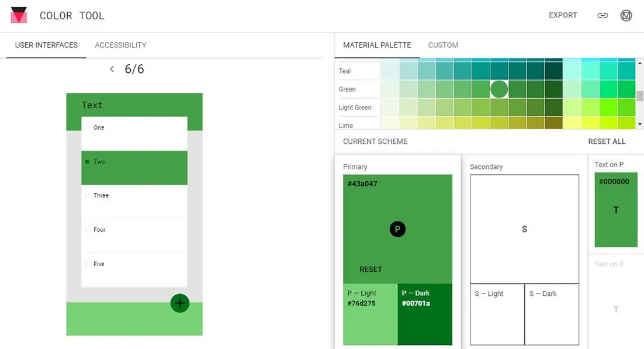This screenshot has height=349, width=644.
Task: Go to the previous UI preview
Action: pyautogui.click(x=112, y=69)
